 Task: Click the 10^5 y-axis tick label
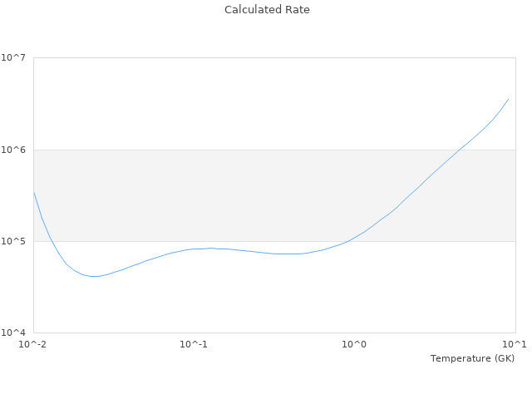[x=14, y=241]
